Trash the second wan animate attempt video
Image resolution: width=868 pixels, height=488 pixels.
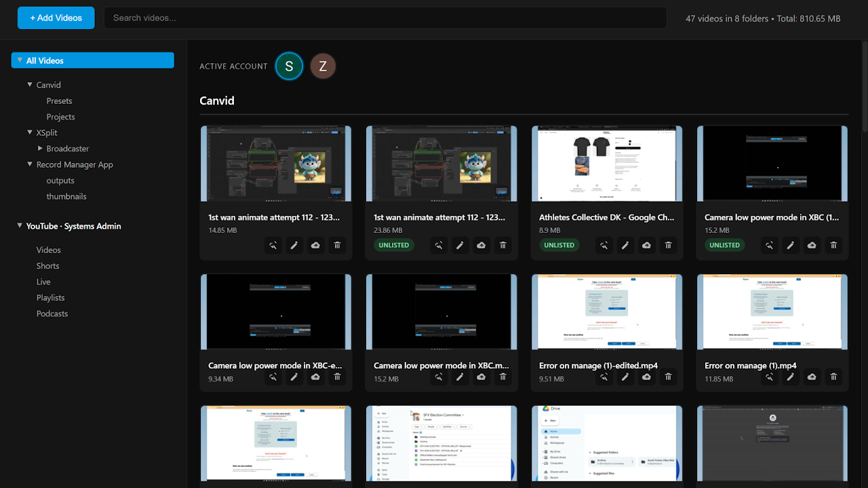click(x=502, y=245)
